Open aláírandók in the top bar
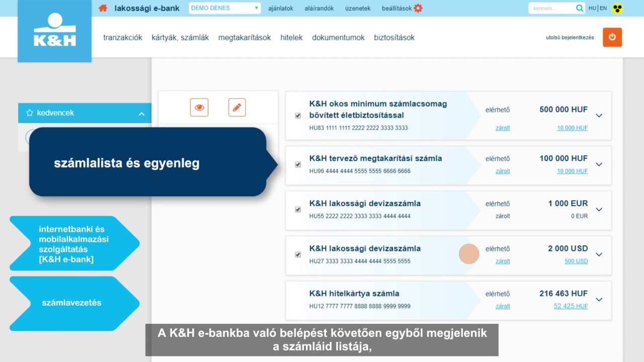Image resolution: width=644 pixels, height=362 pixels. coord(319,9)
